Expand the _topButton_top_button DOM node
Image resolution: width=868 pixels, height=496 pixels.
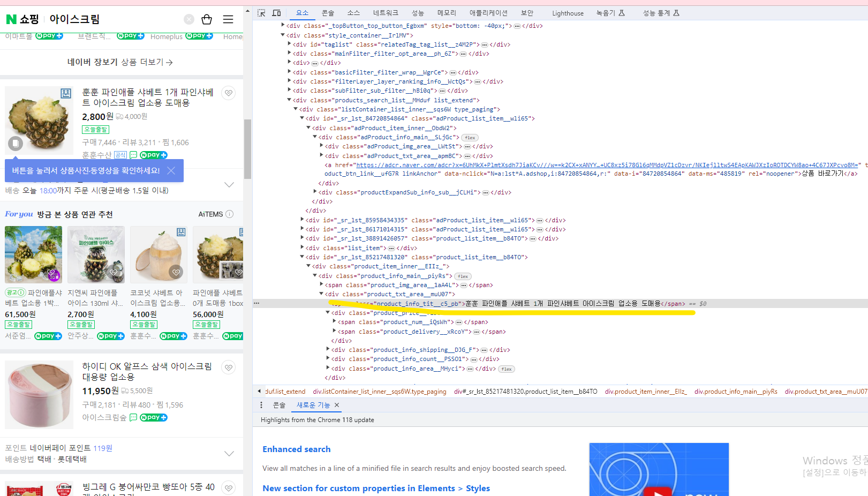[283, 25]
